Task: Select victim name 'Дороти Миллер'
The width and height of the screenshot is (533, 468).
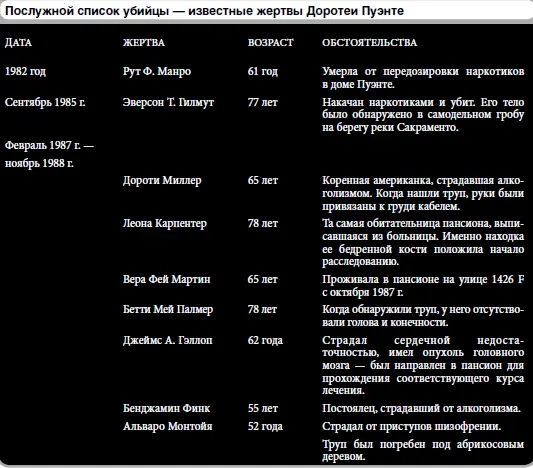Action: pos(162,180)
